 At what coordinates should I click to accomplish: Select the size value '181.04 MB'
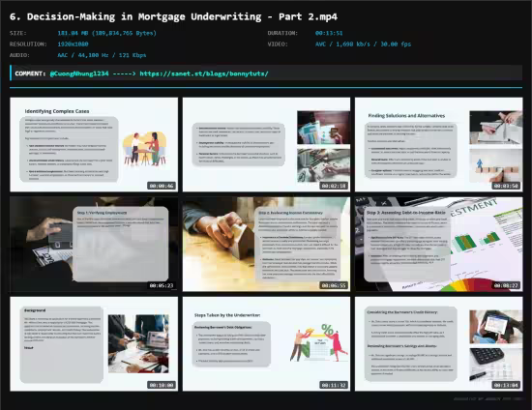click(x=73, y=33)
